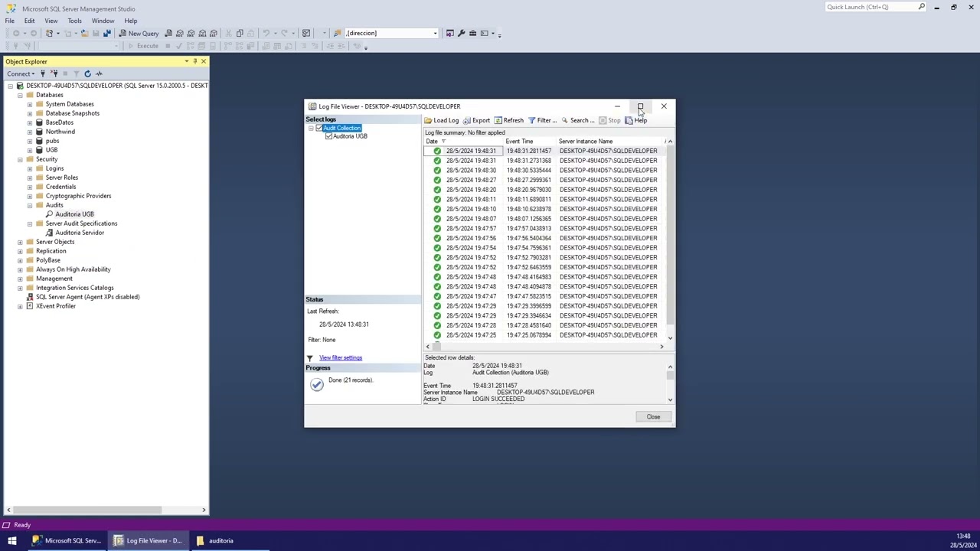
Task: Click the Auditoria UGB audit node icon
Action: tap(50, 214)
